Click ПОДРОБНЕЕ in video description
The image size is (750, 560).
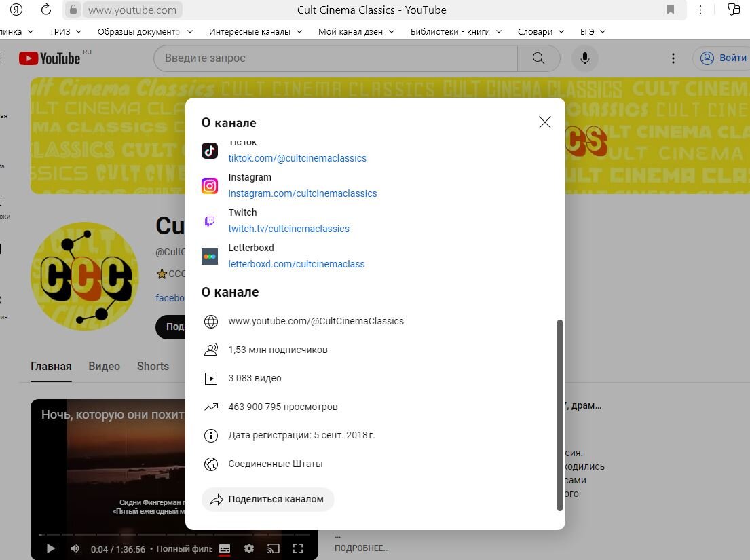(x=362, y=548)
